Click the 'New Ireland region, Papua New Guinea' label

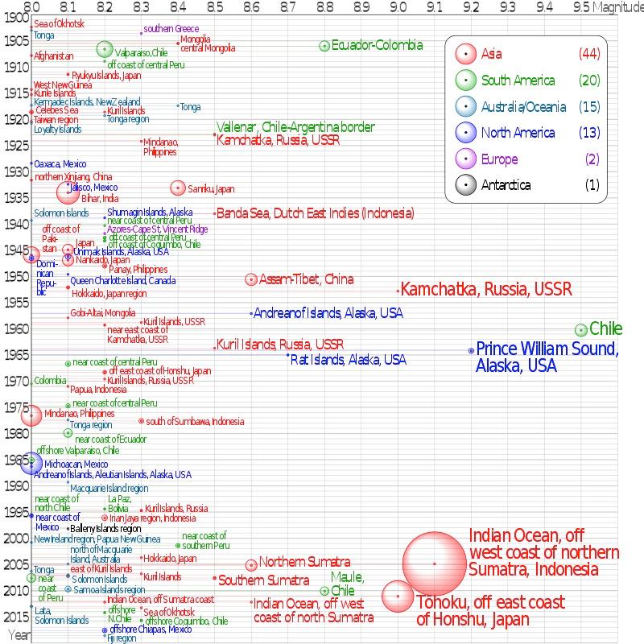[x=97, y=539]
